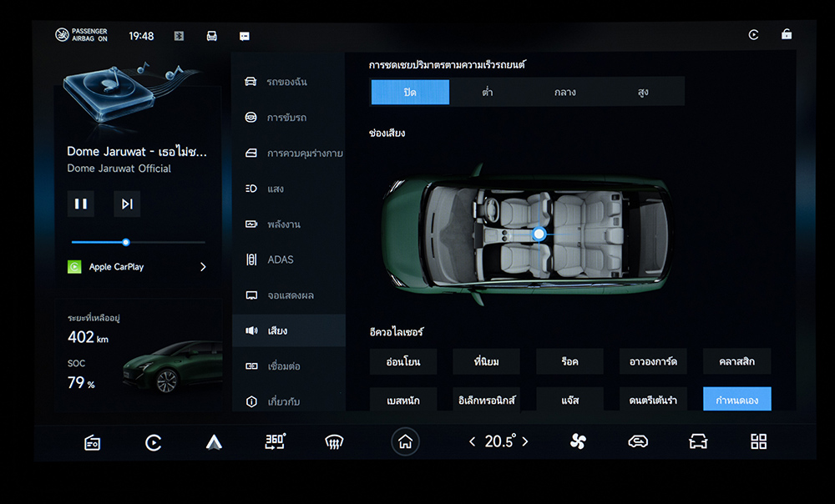Increase temperature with the right chevron
835x504 pixels.
click(x=525, y=442)
